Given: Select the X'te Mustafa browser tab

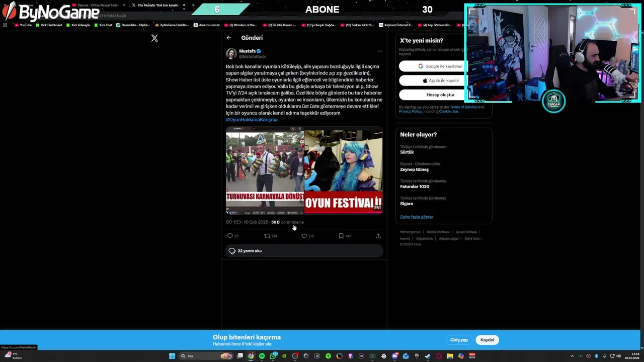Looking at the screenshot, I should pyautogui.click(x=158, y=5).
